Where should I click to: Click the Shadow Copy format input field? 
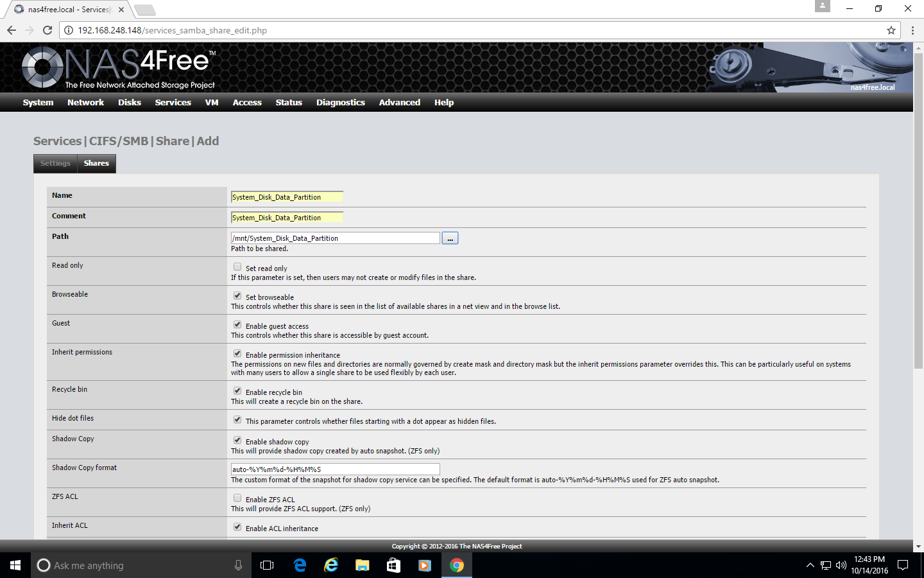[x=335, y=469]
